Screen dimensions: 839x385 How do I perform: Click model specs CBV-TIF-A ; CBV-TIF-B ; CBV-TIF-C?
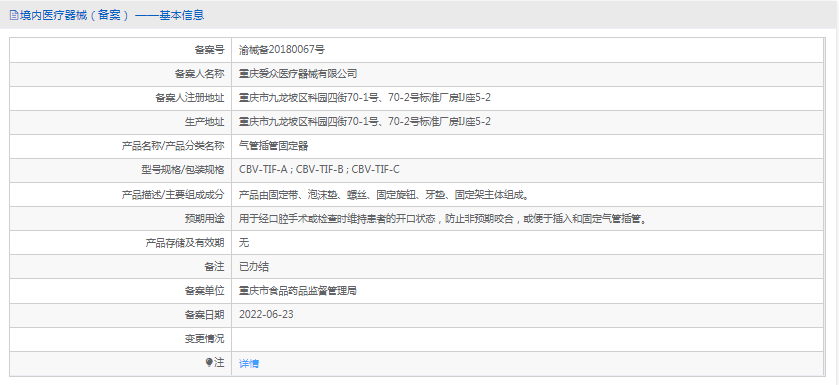click(319, 170)
